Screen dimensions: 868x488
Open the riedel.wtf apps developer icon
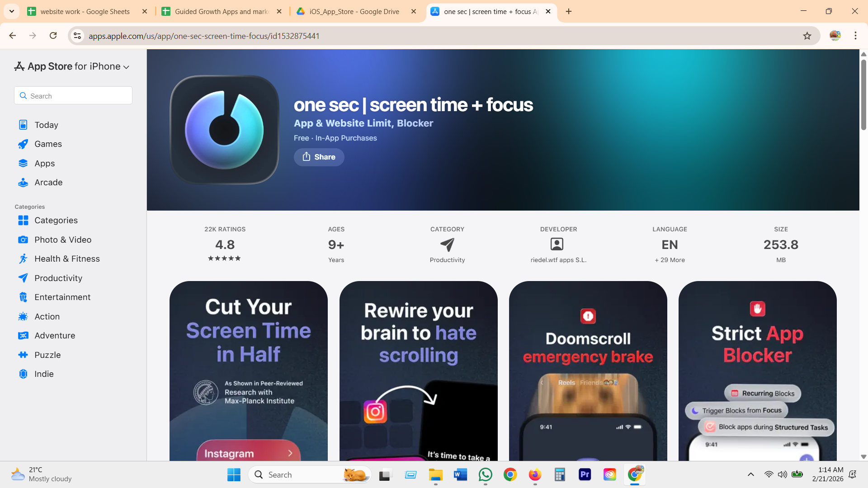pyautogui.click(x=557, y=244)
